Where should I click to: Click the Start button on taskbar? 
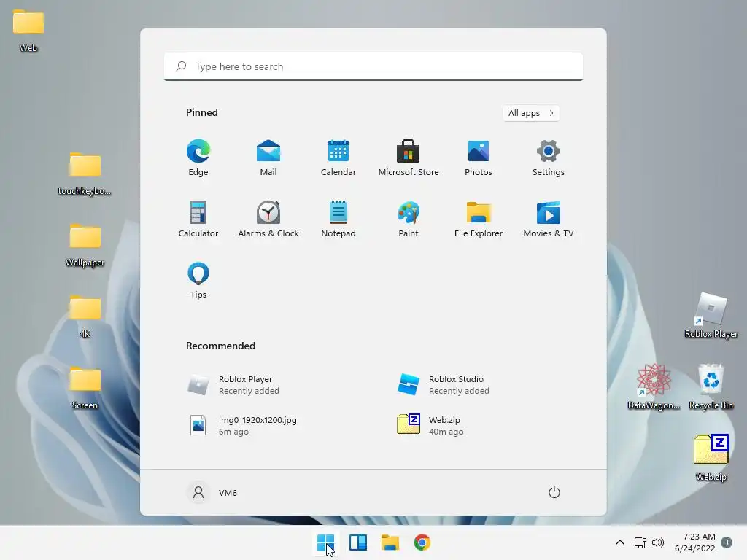click(326, 542)
